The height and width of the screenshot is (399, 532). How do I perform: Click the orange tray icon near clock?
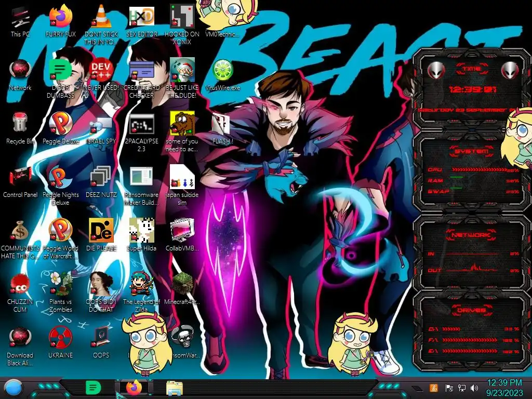[433, 388]
